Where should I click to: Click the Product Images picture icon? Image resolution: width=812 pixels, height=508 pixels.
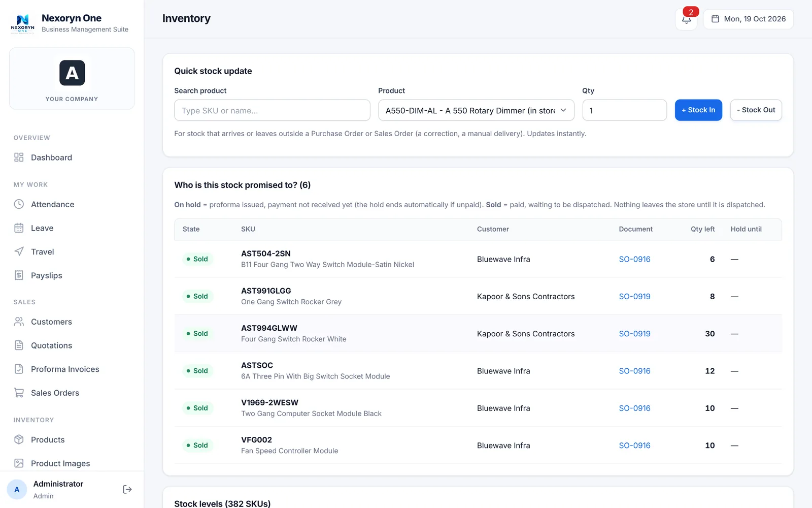click(x=19, y=463)
